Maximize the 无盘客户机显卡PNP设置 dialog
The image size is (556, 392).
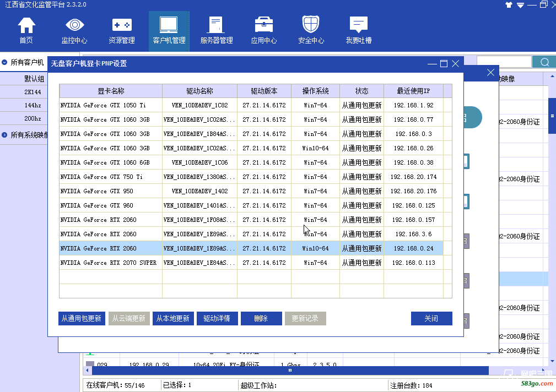[x=444, y=64]
